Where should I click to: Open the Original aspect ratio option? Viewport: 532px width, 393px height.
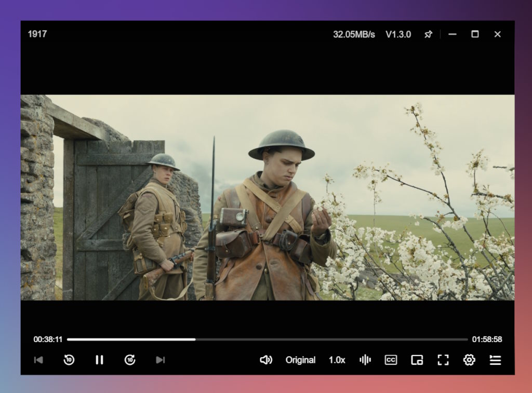tap(300, 360)
